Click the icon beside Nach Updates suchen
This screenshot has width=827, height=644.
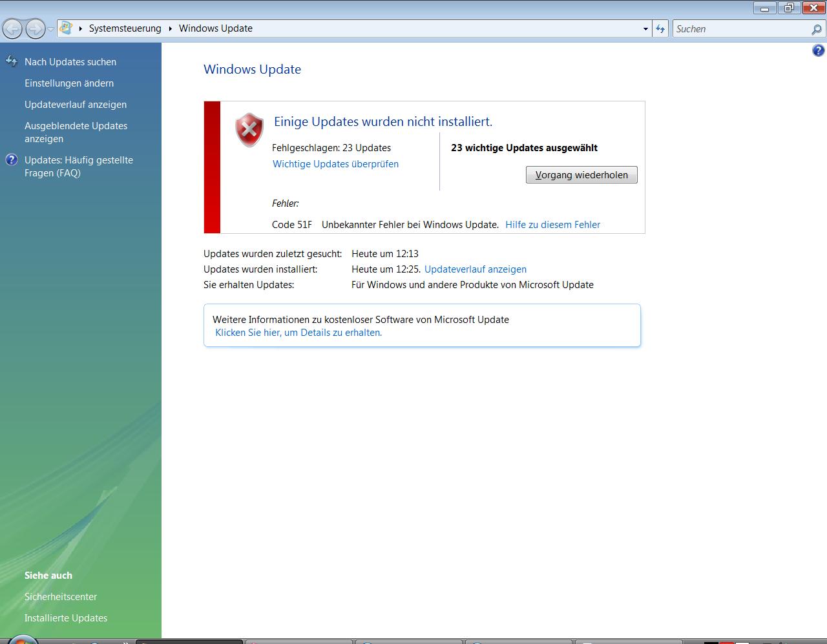(11, 61)
